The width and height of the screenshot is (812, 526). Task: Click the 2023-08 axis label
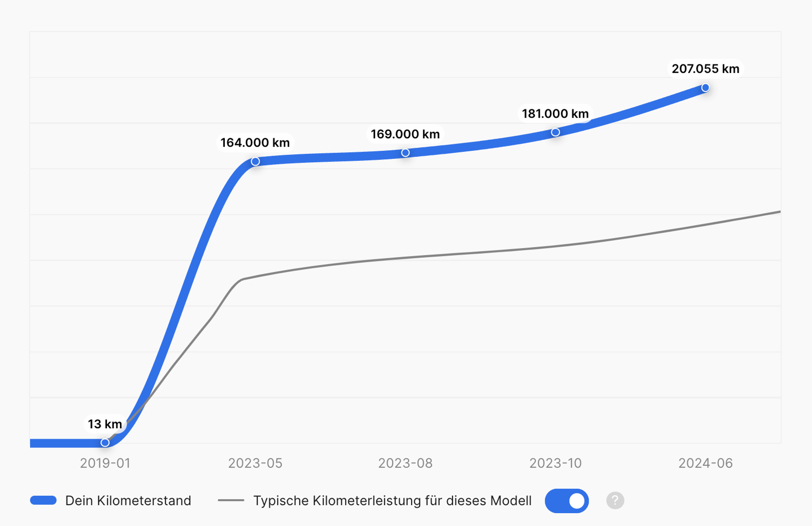(405, 463)
